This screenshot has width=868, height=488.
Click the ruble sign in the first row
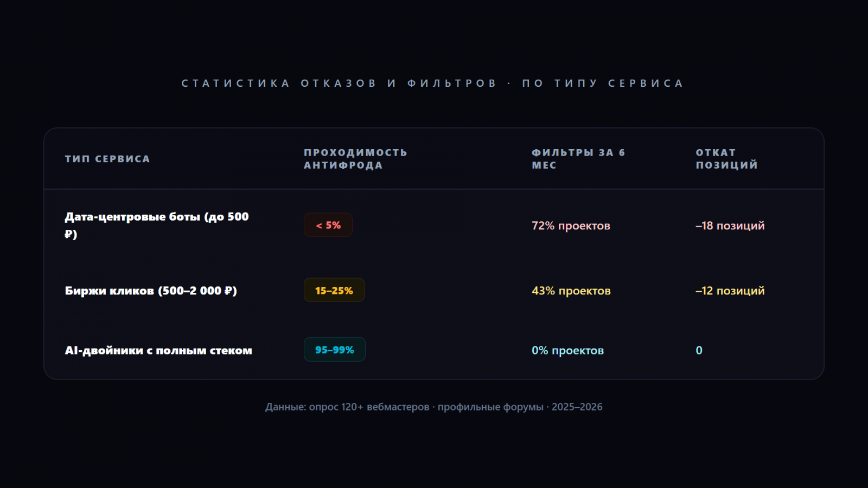[68, 234]
